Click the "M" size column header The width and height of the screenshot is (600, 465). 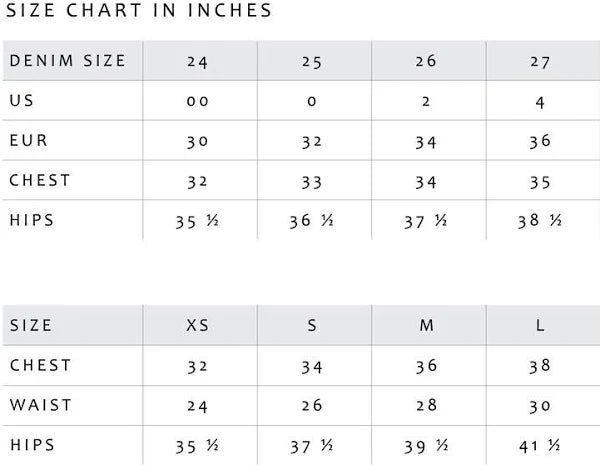tap(426, 326)
